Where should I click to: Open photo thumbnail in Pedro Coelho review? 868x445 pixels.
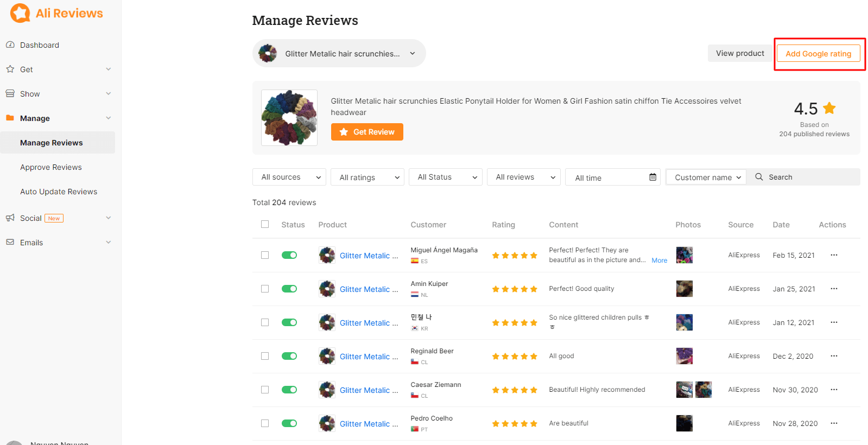click(684, 423)
